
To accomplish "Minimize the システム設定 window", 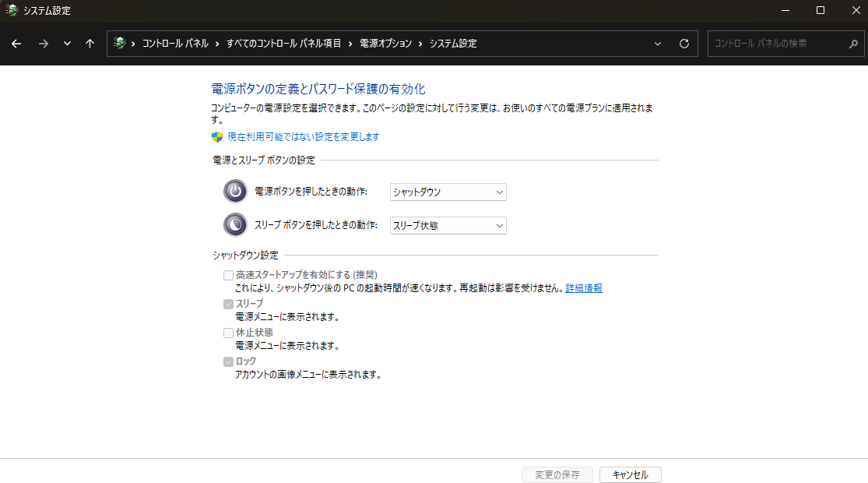I will [785, 11].
